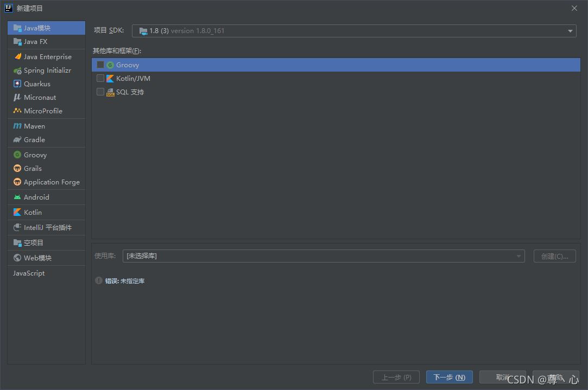Image resolution: width=588 pixels, height=390 pixels.
Task: Click the IntelliJ logo in title bar
Action: (x=9, y=8)
